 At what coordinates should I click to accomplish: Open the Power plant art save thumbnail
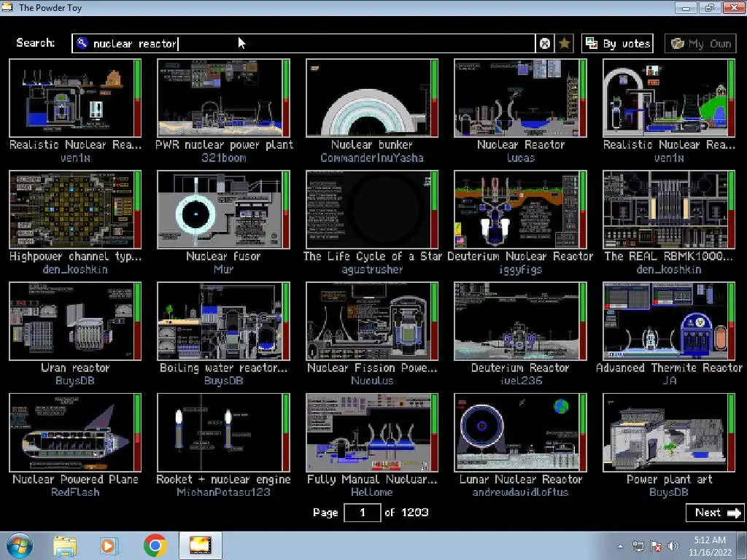tap(669, 432)
